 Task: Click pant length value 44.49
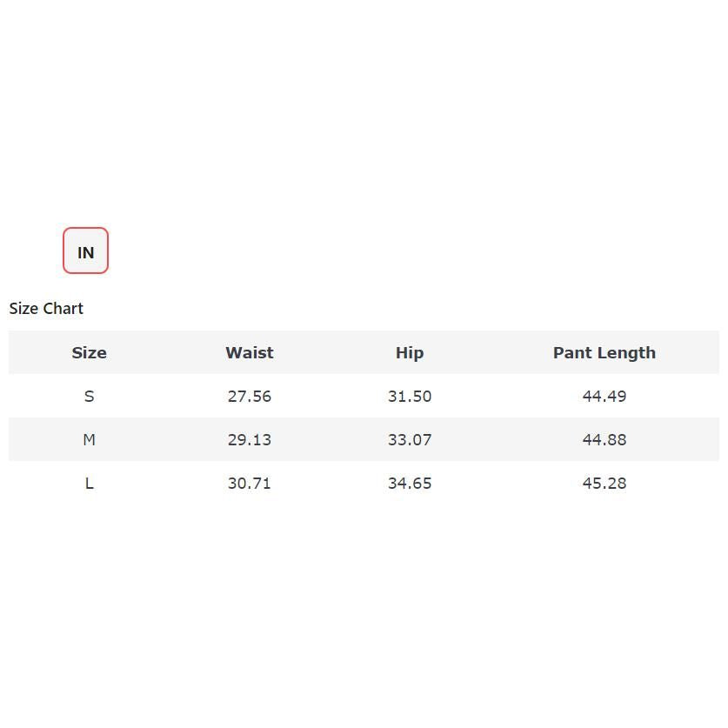[x=604, y=397]
